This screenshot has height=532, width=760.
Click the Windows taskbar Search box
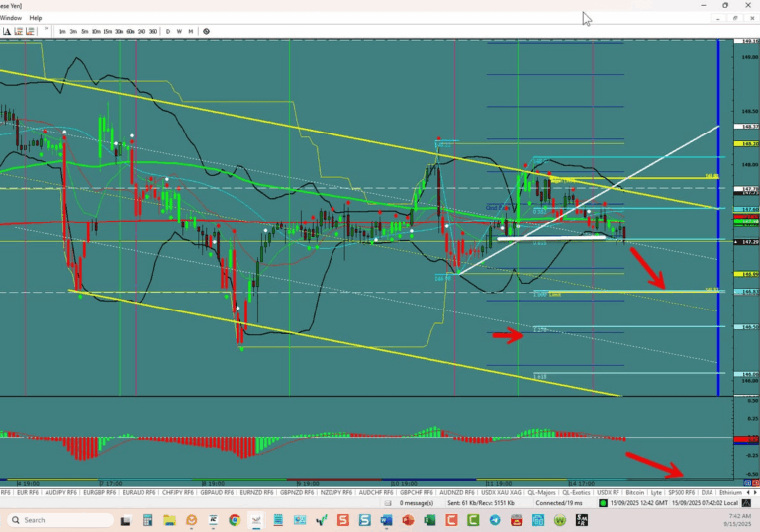(x=60, y=520)
